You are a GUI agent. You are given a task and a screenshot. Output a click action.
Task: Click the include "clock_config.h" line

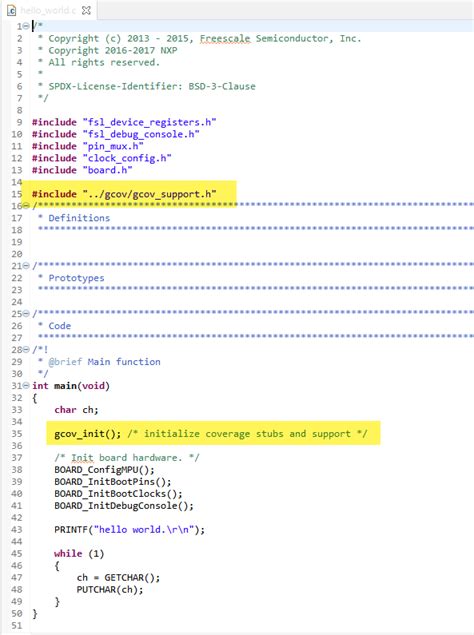pos(102,158)
